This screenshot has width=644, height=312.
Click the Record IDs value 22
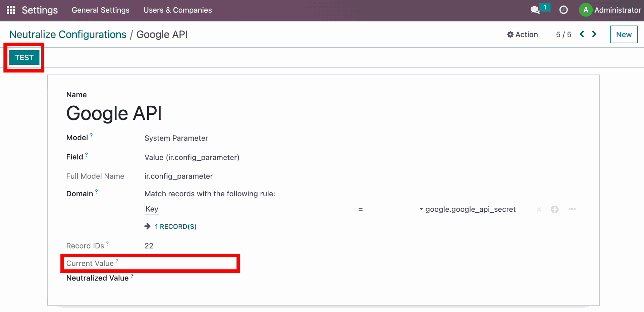coord(149,246)
